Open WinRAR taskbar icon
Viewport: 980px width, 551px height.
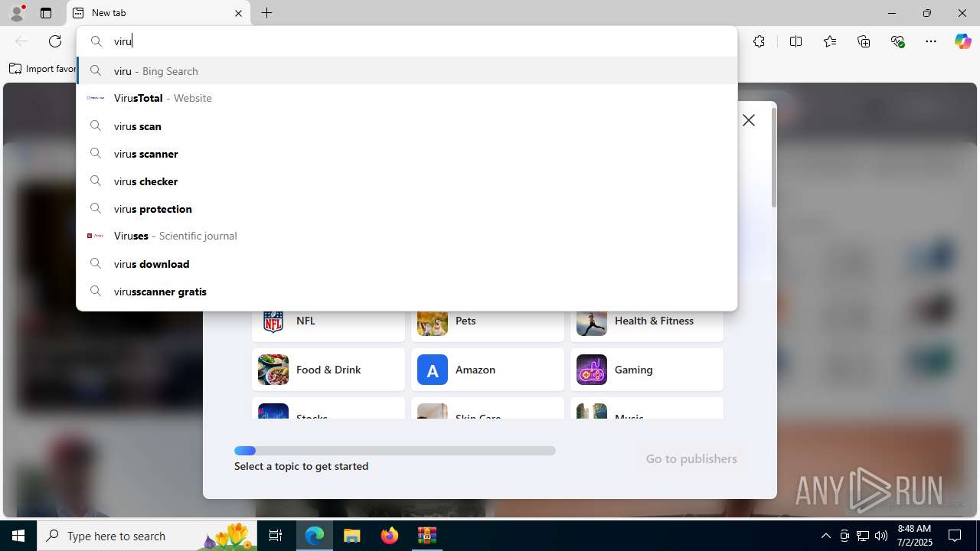(427, 536)
